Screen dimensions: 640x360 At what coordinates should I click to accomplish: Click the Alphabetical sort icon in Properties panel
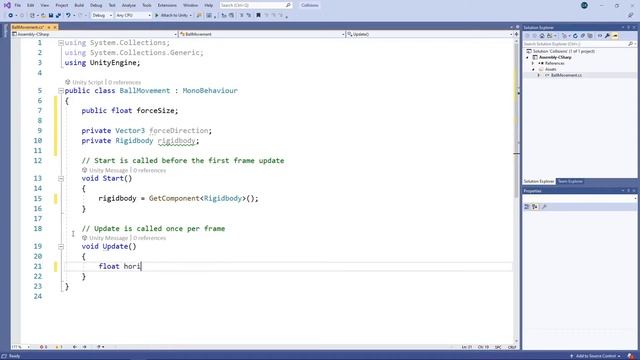tap(535, 207)
